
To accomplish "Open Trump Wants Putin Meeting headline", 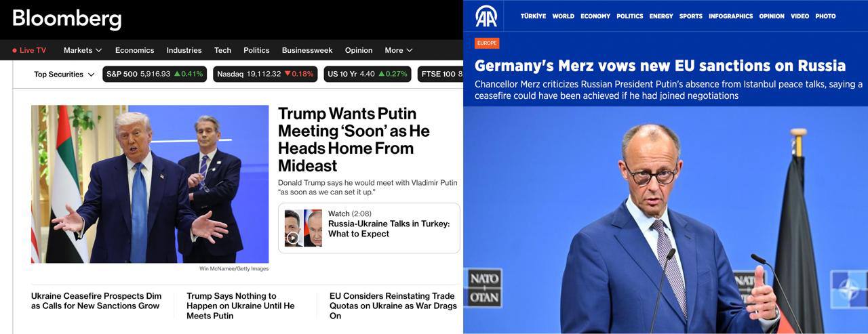I will 354,140.
